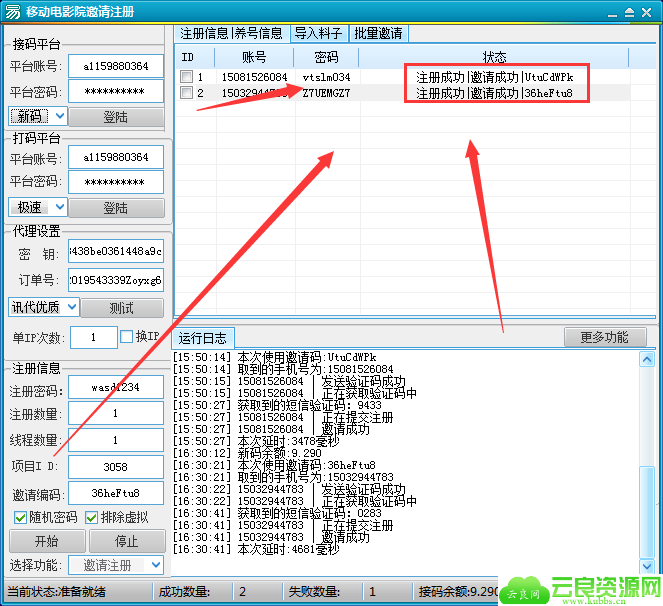Focus the 接码平台 平台账号 field
Image resolution: width=663 pixels, height=606 pixels.
(x=116, y=66)
